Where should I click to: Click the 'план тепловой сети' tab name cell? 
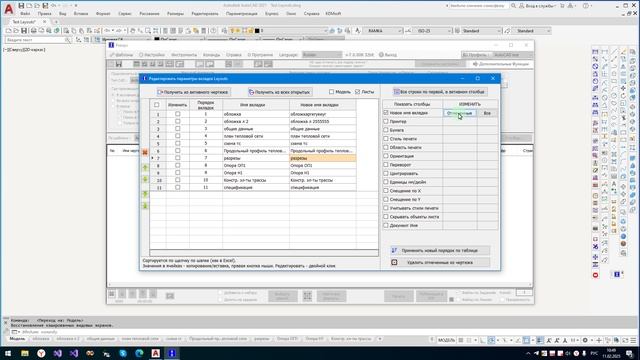pos(256,136)
